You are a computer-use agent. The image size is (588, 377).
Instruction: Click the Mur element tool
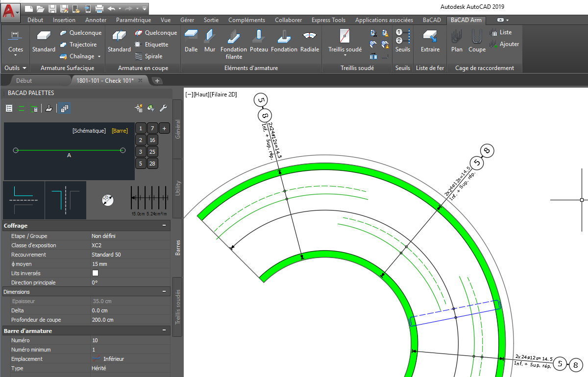coord(210,42)
